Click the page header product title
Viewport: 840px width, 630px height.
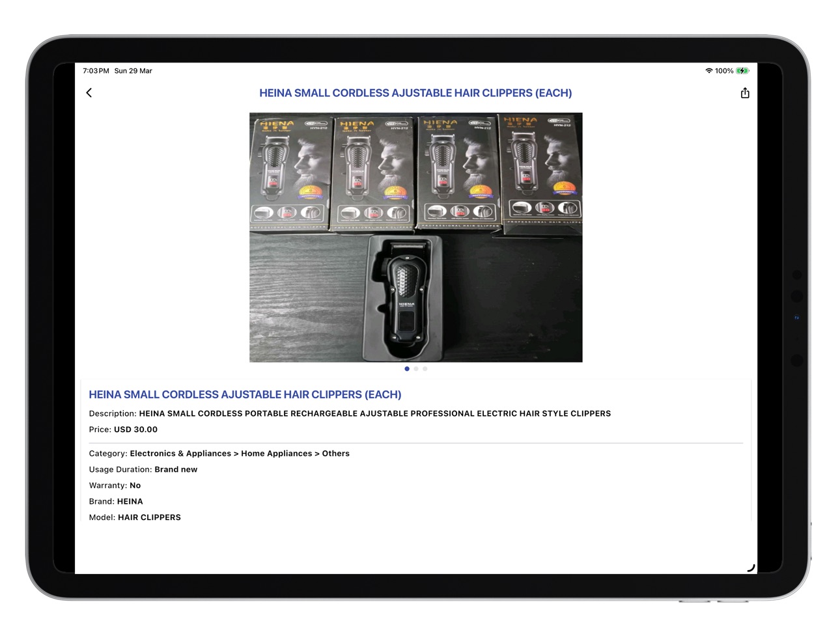[415, 93]
